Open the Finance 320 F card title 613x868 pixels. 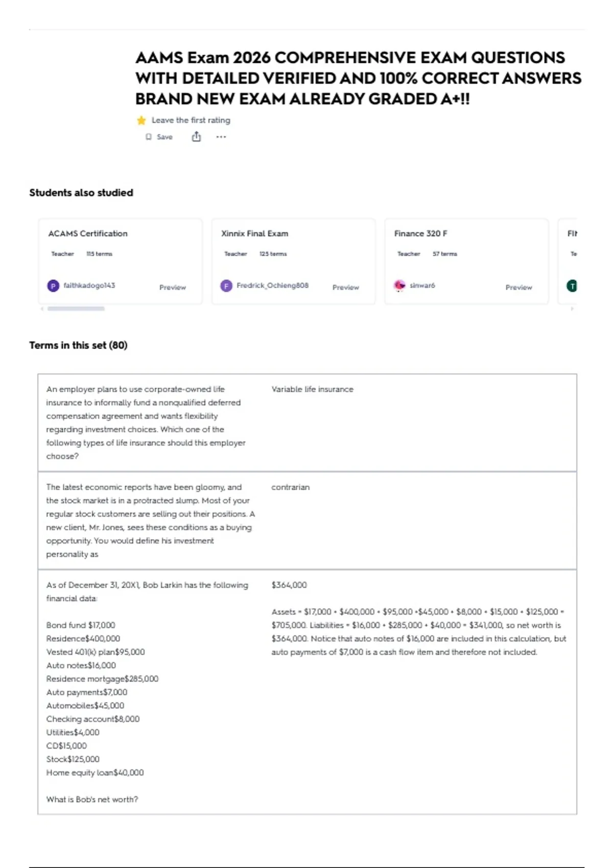tap(420, 233)
